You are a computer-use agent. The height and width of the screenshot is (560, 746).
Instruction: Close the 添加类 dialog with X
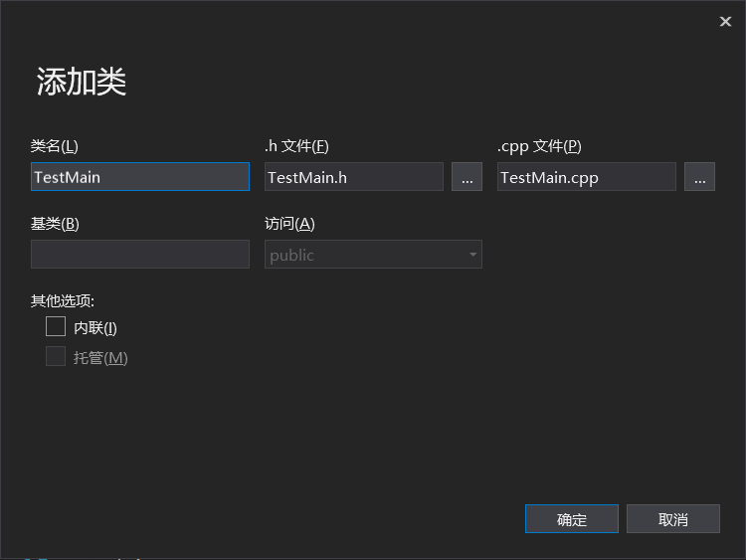[x=725, y=22]
